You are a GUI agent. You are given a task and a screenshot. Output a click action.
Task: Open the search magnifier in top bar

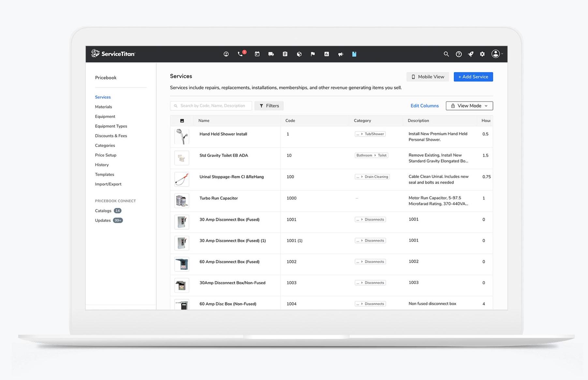446,54
